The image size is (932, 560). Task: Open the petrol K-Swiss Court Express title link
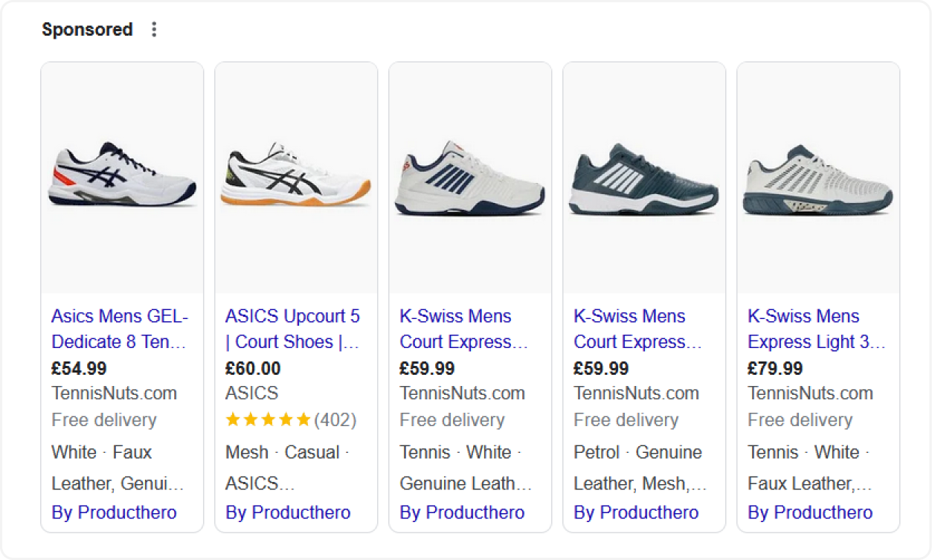(638, 329)
